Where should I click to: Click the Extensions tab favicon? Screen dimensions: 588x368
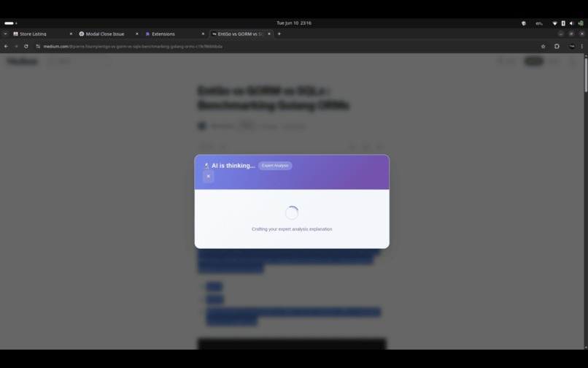[147, 34]
